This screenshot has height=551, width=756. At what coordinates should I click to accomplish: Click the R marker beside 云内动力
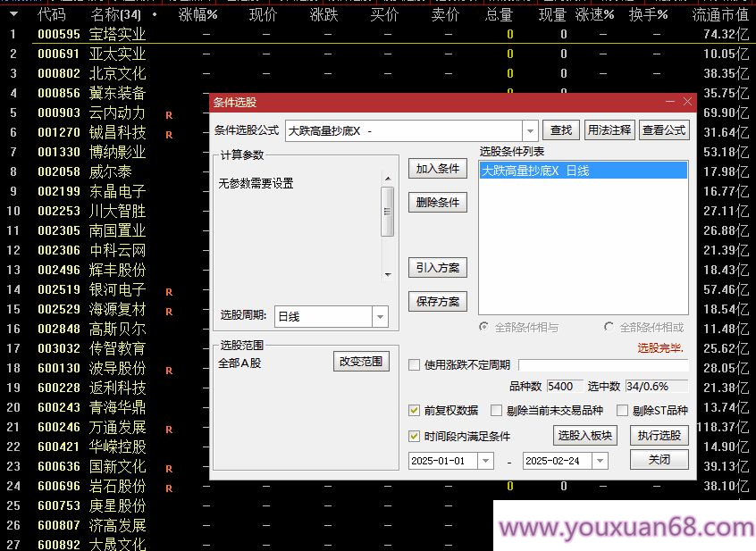pyautogui.click(x=169, y=114)
